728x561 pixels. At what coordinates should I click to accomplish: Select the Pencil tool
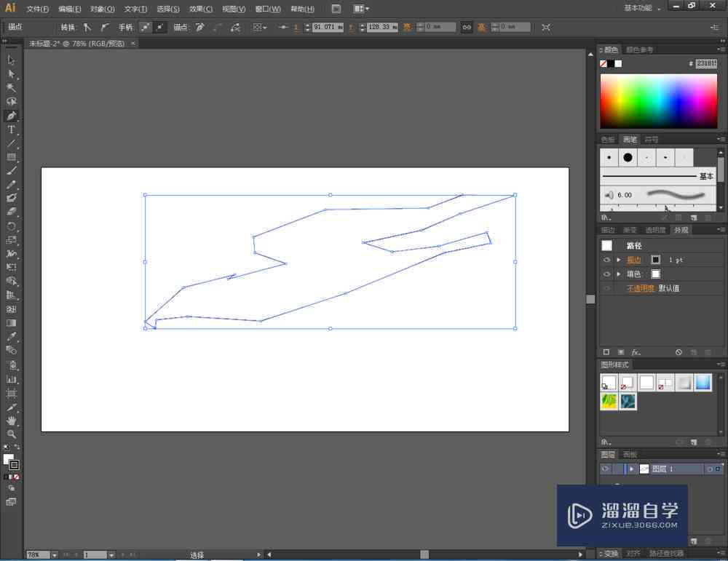point(11,185)
